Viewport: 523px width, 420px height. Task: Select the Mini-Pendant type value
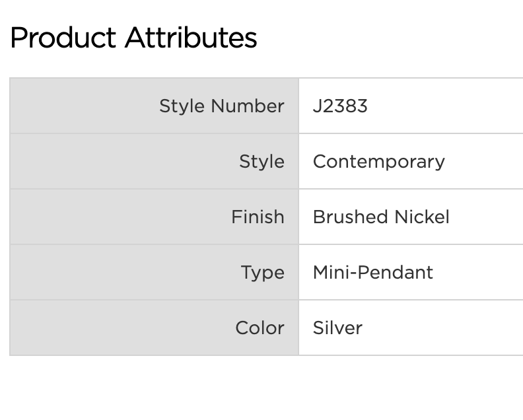[372, 272]
